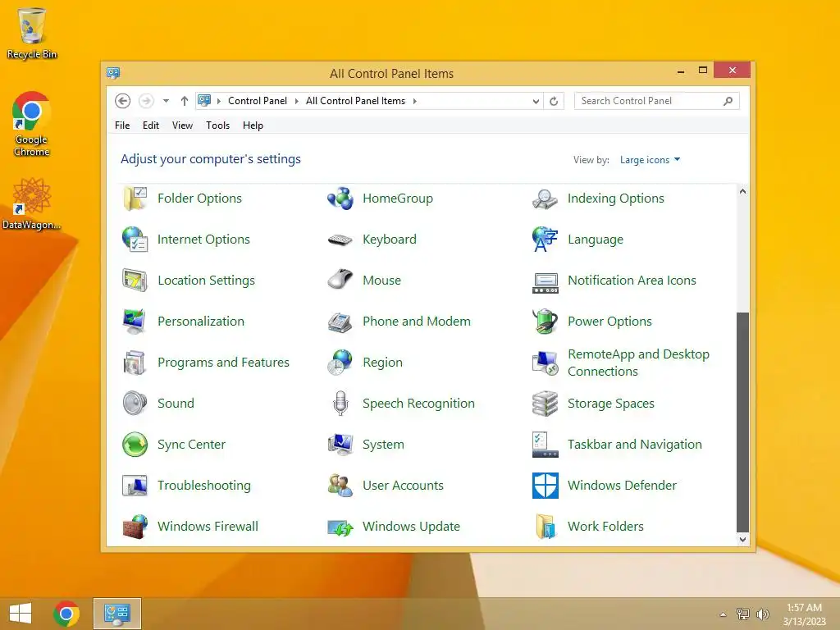Select the Google Chrome desktop shortcut

[x=32, y=125]
